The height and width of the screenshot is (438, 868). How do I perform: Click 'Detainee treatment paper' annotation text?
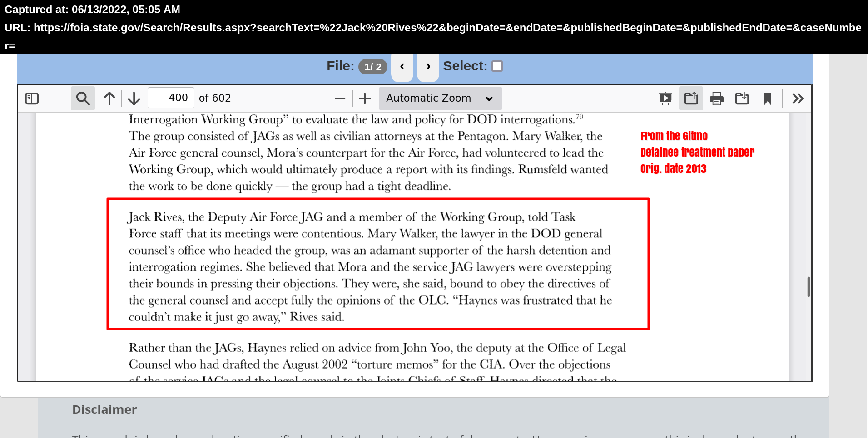(697, 153)
